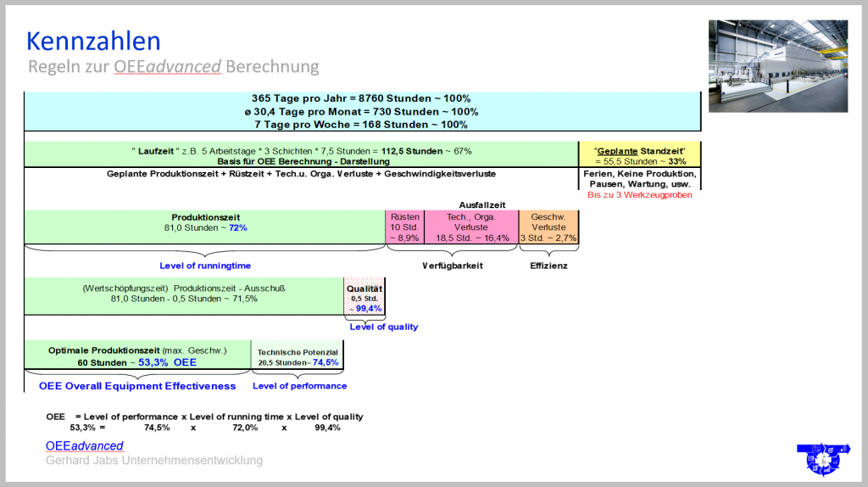Click the "Kennzahlen" slide title
This screenshot has height=487, width=868.
coord(93,39)
